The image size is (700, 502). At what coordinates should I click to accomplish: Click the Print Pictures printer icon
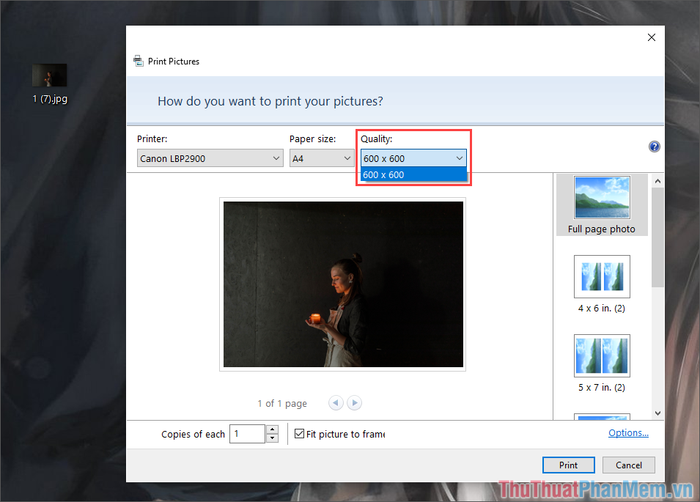click(138, 61)
